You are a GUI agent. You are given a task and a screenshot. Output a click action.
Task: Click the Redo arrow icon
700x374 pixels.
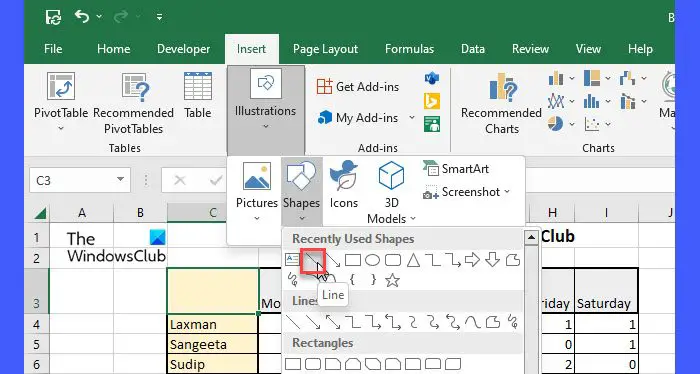121,17
